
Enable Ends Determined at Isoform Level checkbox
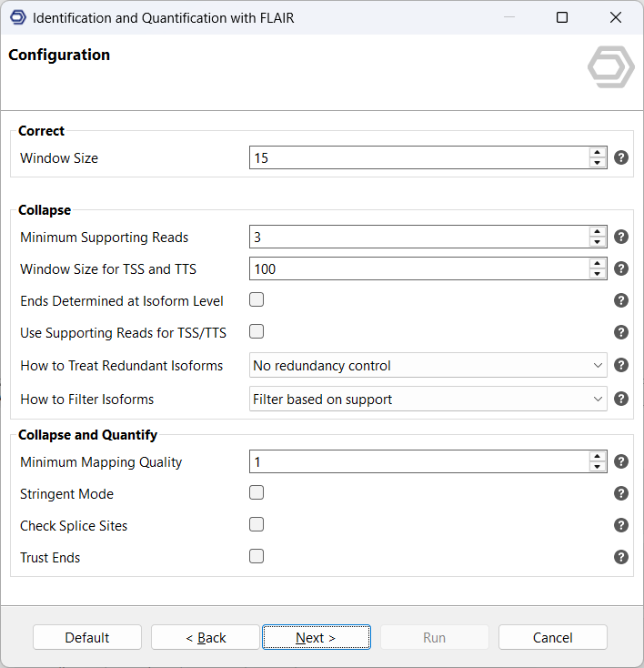pos(257,299)
